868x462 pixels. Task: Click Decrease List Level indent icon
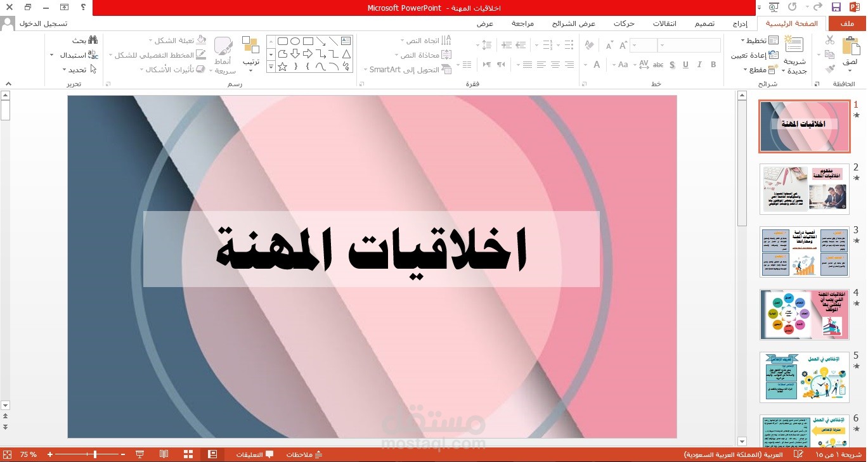click(x=520, y=45)
